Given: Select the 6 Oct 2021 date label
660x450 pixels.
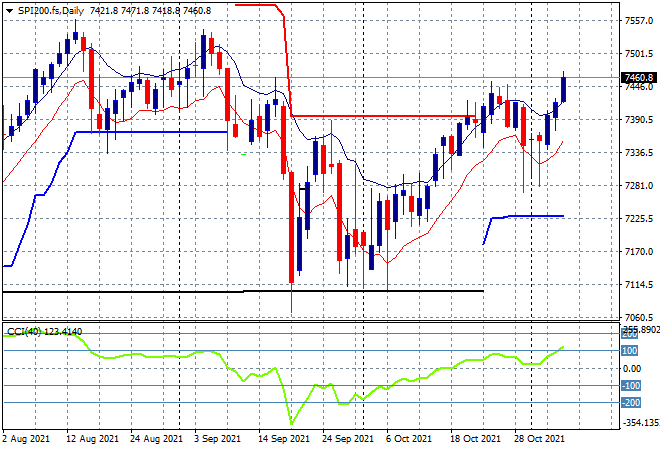Looking at the screenshot, I should coord(408,439).
